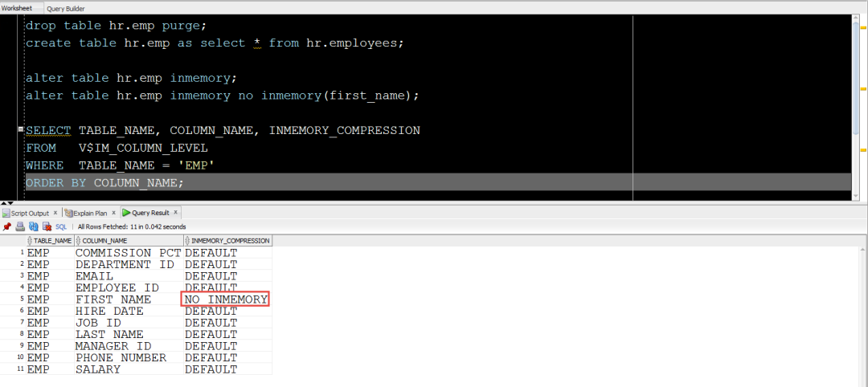Select the EMAIL cell
The width and height of the screenshot is (868, 387).
(129, 276)
